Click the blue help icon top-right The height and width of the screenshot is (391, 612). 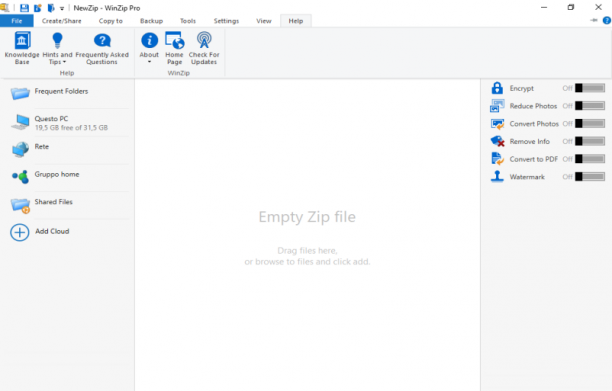[607, 20]
